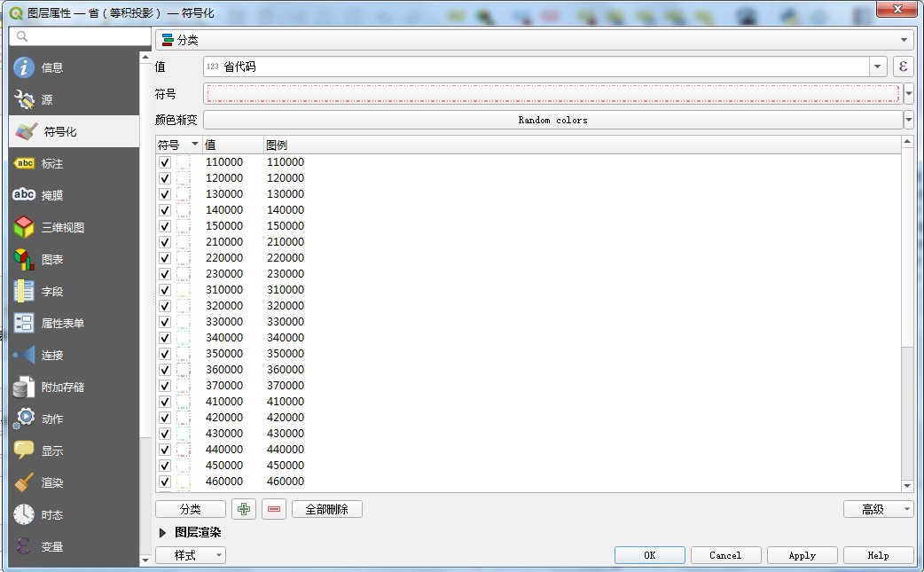Viewport: 924px width, 572px height.
Task: Switch to the 字段 tab label
Action: [x=52, y=292]
